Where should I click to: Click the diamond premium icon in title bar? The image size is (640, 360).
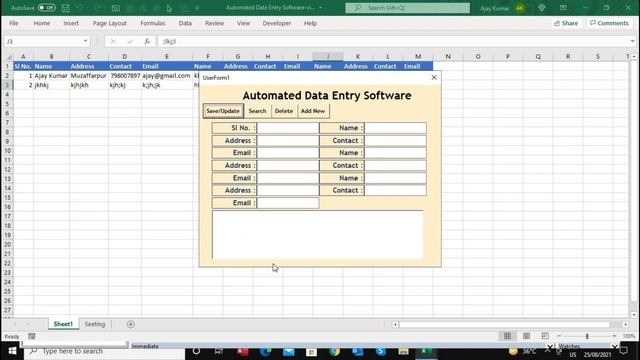pyautogui.click(x=542, y=8)
